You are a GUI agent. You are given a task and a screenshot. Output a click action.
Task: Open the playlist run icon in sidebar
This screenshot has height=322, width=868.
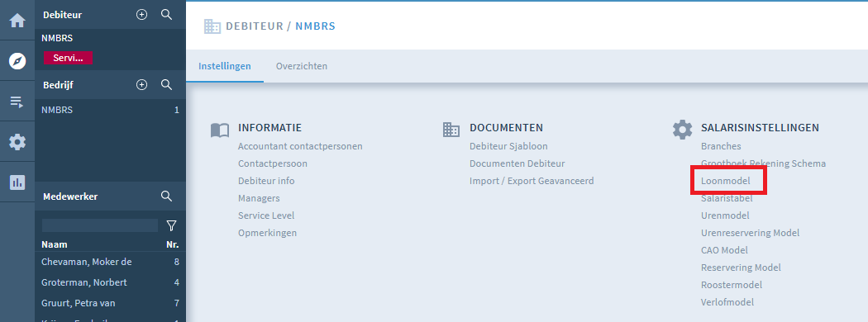click(x=17, y=102)
